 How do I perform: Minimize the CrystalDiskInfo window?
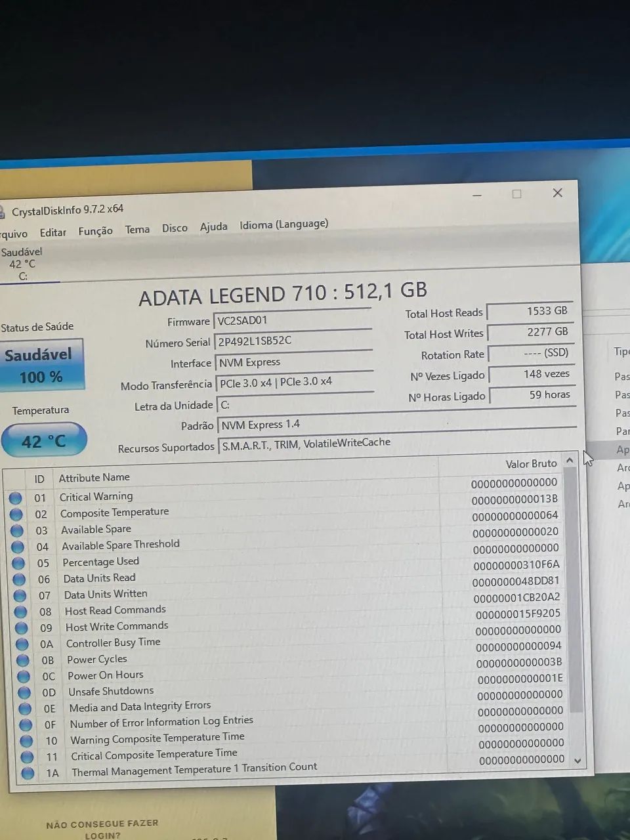point(477,195)
